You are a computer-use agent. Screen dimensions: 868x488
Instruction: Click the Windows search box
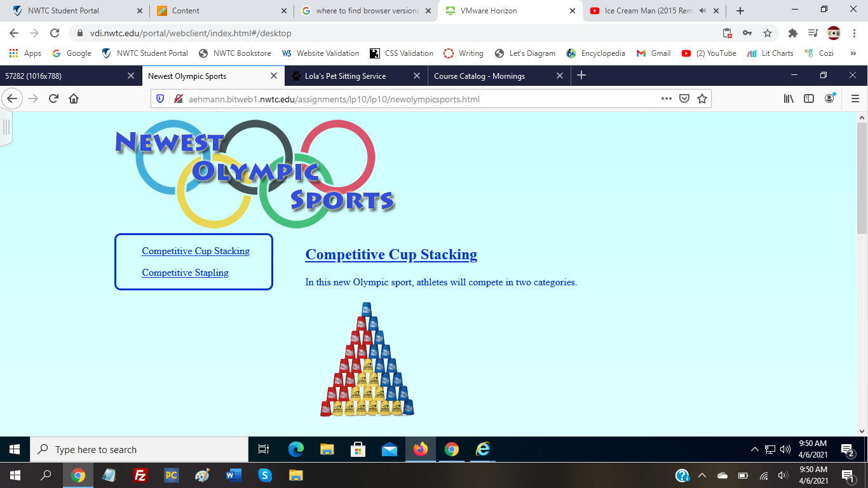[139, 449]
